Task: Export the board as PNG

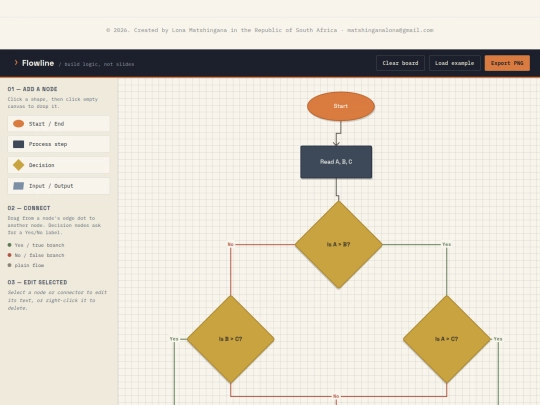Action: tap(507, 63)
